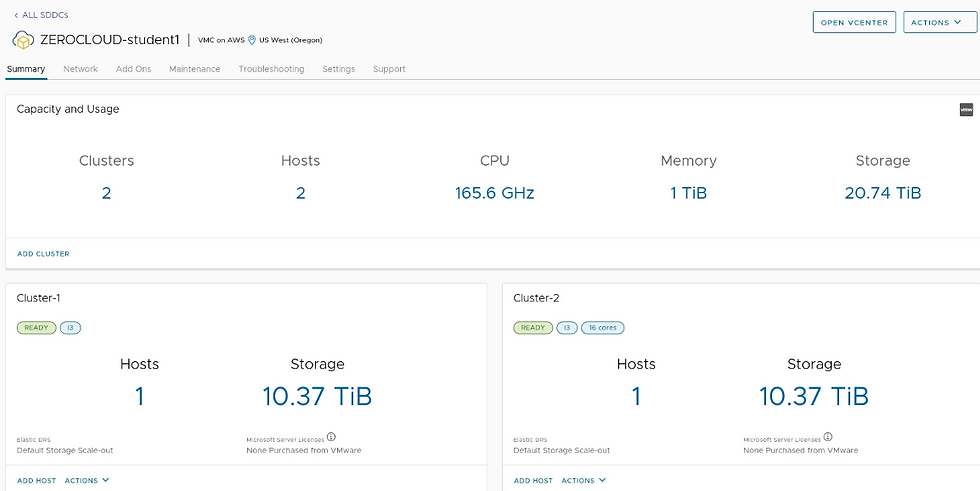Click the 165.6 GHz CPU value

(x=494, y=193)
